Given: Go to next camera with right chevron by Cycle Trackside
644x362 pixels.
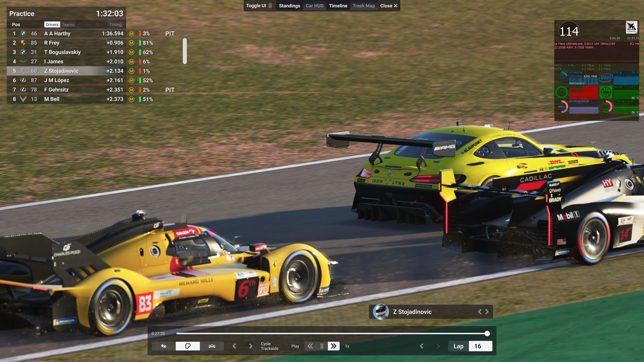Looking at the screenshot, I should 251,346.
